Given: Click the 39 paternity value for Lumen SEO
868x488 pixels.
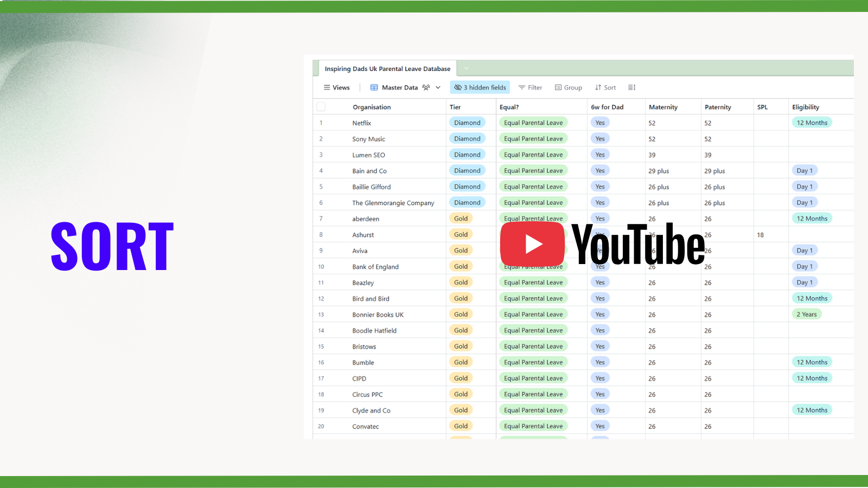Looking at the screenshot, I should tap(708, 155).
